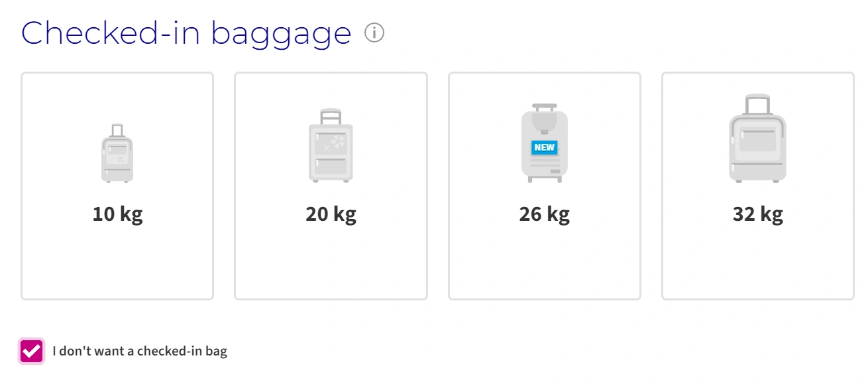Click empty space under the 10 kg label
The height and width of the screenshot is (382, 868).
(117, 262)
